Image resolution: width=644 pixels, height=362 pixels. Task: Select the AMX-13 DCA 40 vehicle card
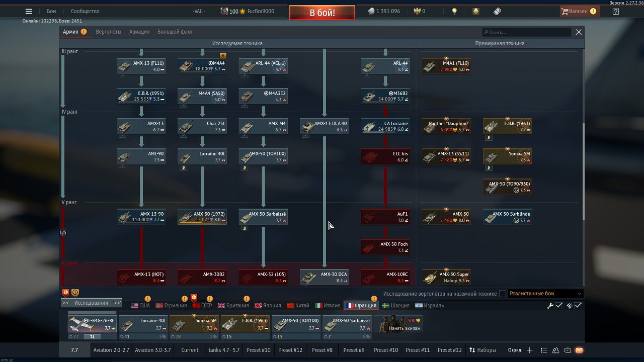click(x=325, y=126)
